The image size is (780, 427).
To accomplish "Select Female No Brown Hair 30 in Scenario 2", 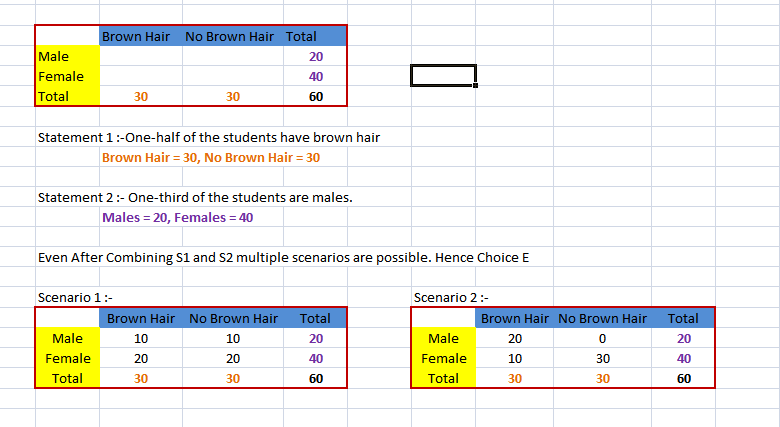I will click(x=603, y=359).
